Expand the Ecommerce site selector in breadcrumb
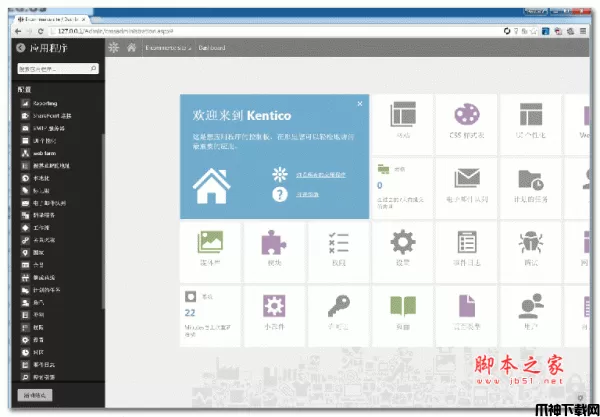Screen dimensions: 600x417 [x=168, y=48]
